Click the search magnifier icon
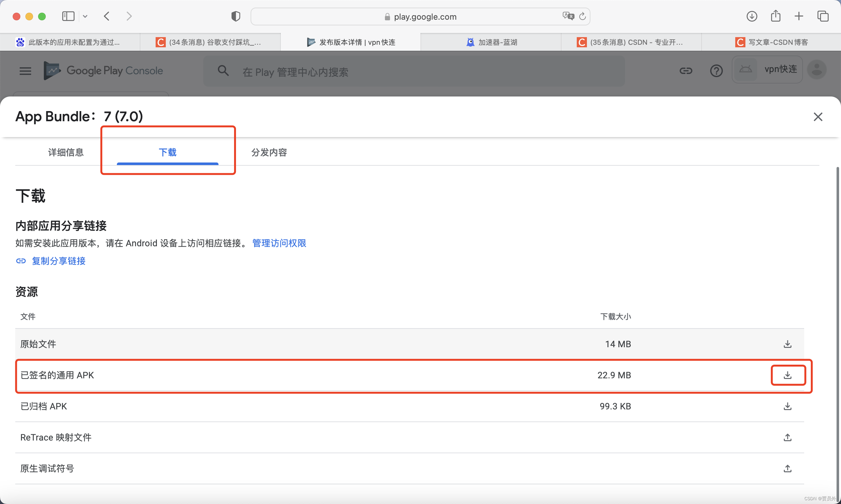The height and width of the screenshot is (504, 841). tap(223, 71)
